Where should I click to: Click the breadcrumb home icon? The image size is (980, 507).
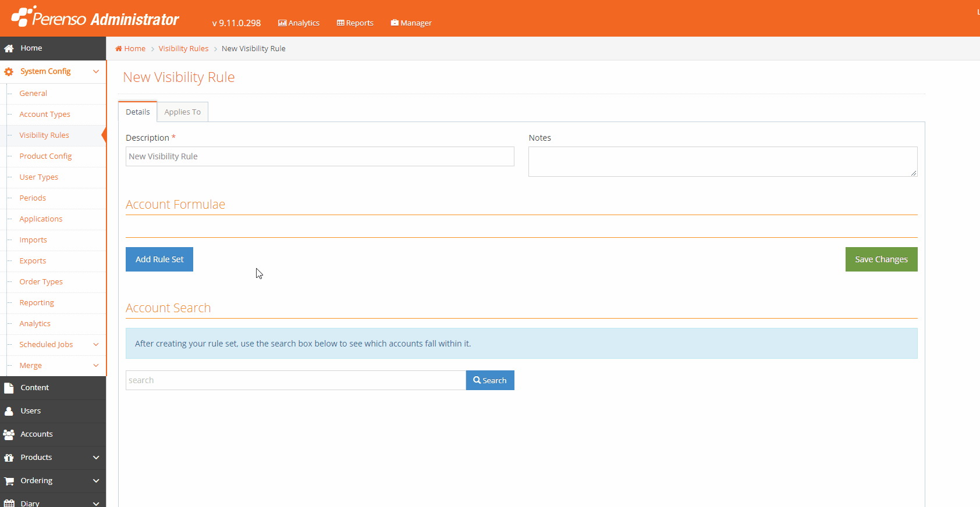click(x=119, y=49)
